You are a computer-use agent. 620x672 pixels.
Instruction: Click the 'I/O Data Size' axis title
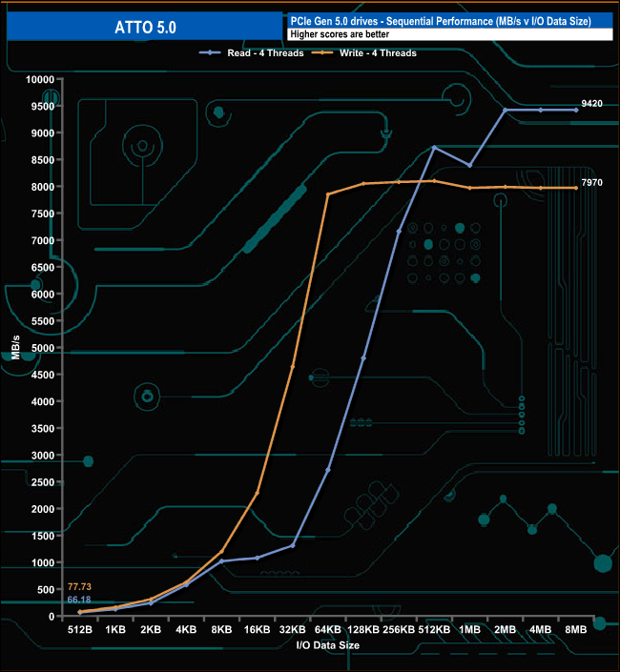pyautogui.click(x=327, y=645)
